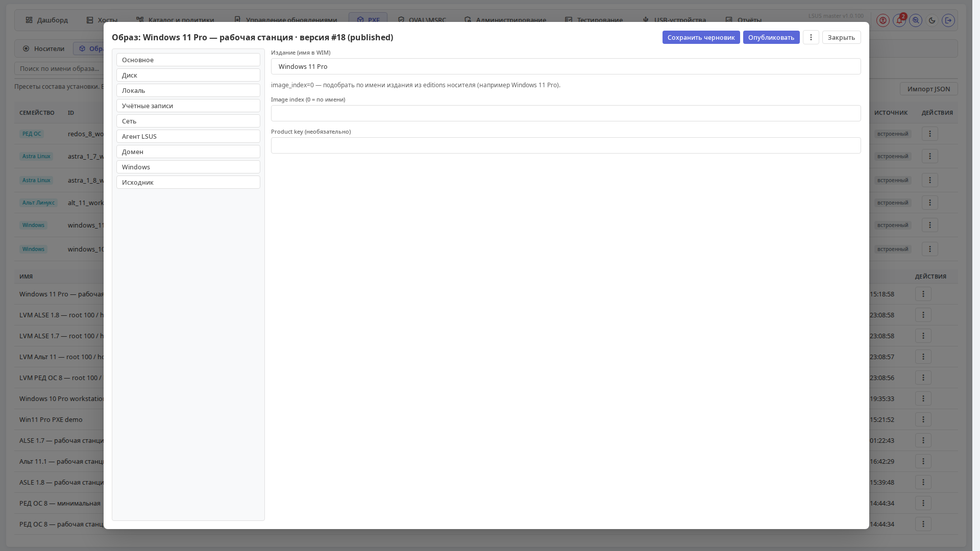Go to Учётные записи section
980x551 pixels.
(x=188, y=106)
